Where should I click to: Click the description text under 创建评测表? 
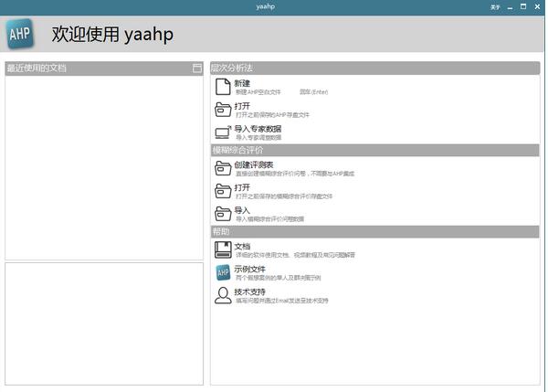[295, 174]
